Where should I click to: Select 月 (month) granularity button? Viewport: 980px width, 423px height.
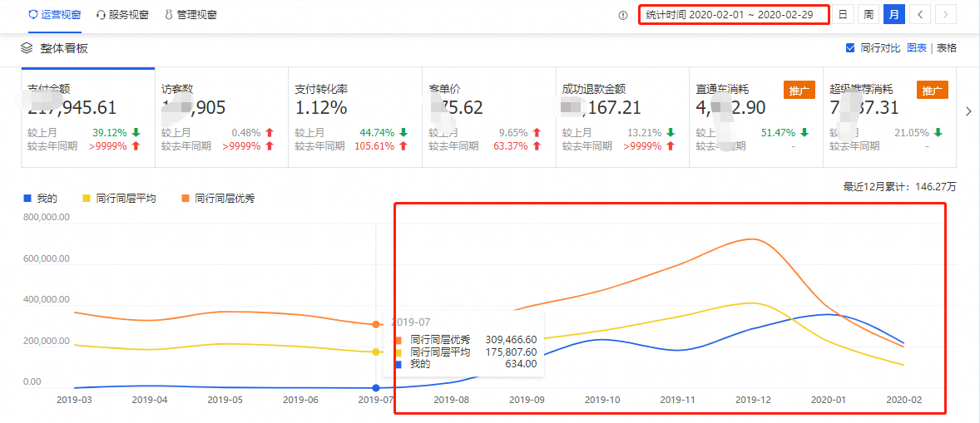coord(893,14)
